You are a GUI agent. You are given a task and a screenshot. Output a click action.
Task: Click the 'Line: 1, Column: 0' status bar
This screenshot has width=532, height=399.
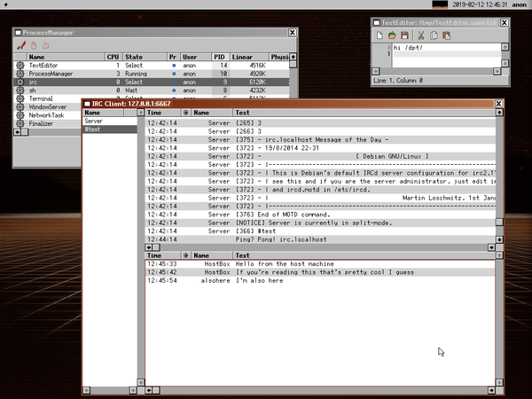398,81
